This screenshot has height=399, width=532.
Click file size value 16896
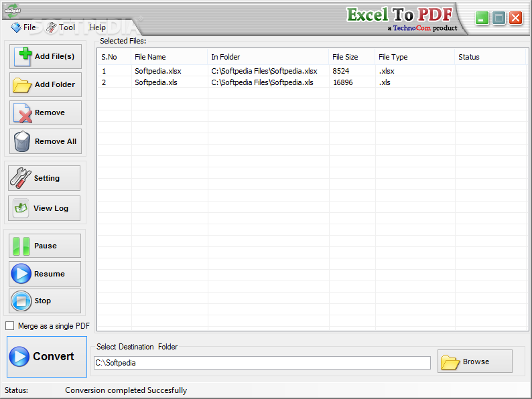click(x=343, y=82)
